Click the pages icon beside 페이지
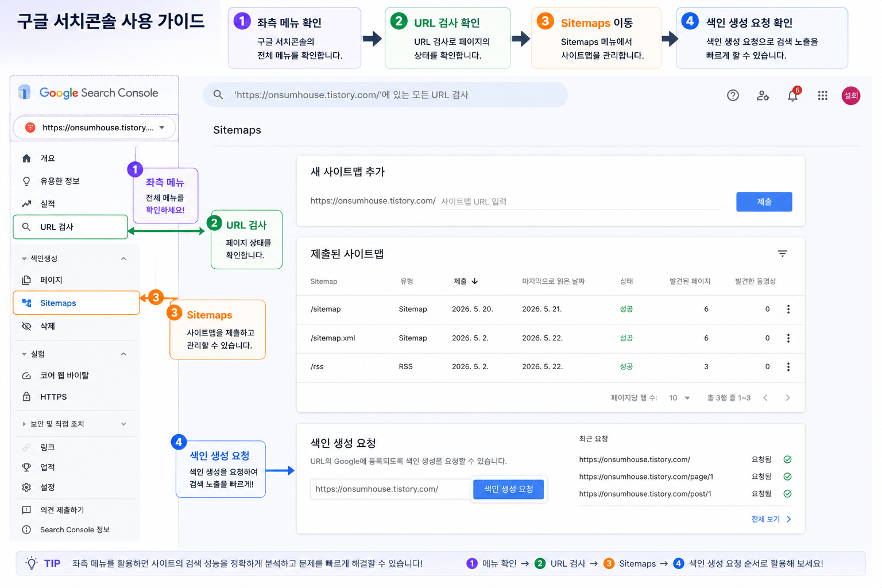This screenshot has width=882, height=588. (x=26, y=280)
